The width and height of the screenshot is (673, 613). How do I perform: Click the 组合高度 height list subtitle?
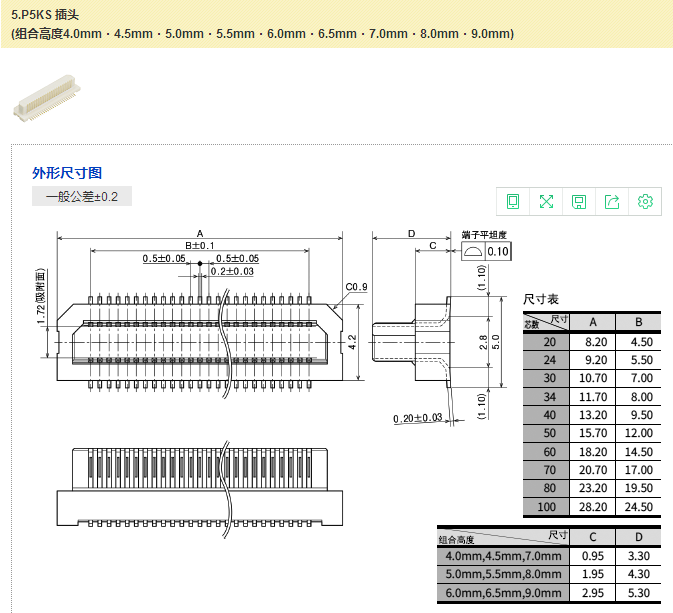263,34
